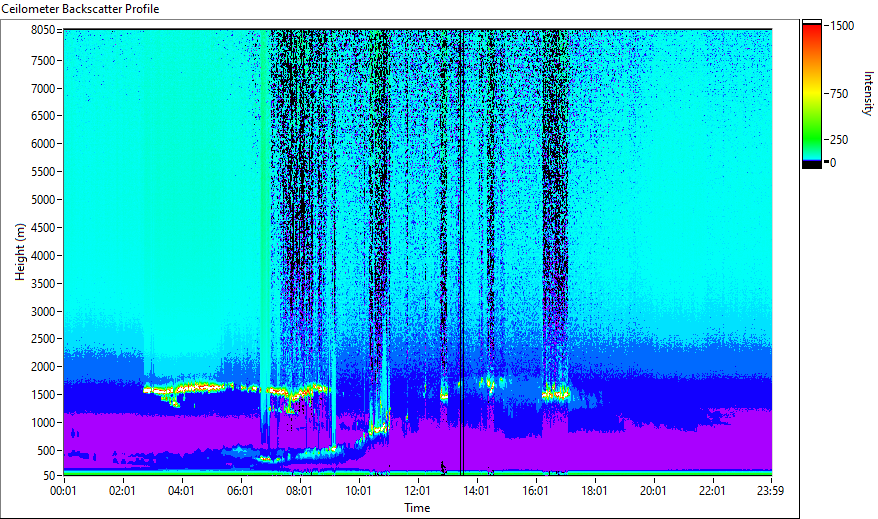Screen dimensions: 878x519
Task: Click the 4000 height tick label
Action: coord(43,256)
